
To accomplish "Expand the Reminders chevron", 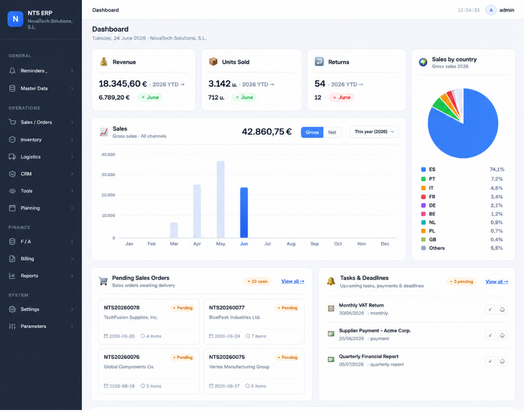I will [x=72, y=71].
